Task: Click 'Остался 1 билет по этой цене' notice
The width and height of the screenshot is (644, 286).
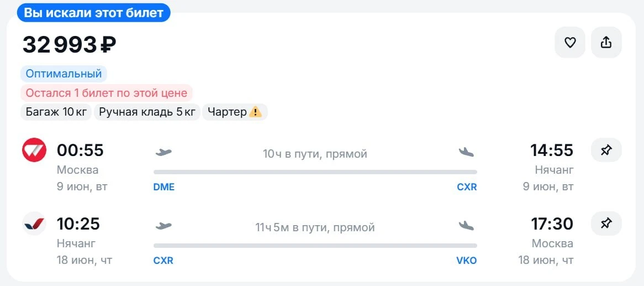Action: coord(107,93)
